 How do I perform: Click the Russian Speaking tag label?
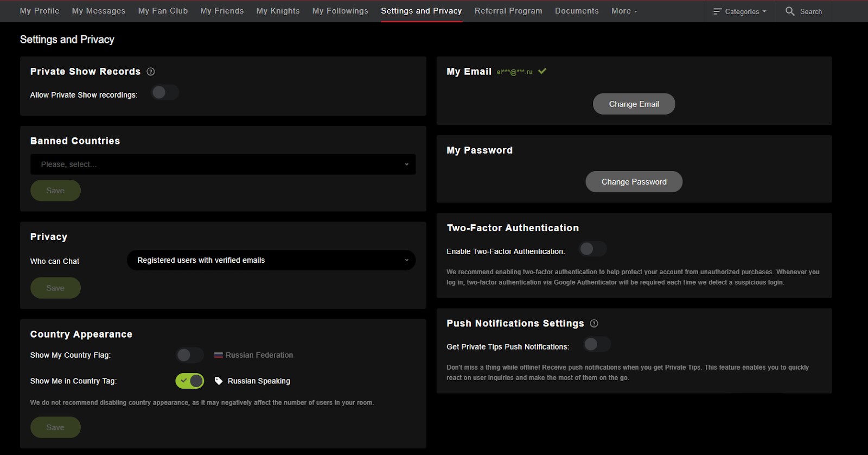point(259,381)
